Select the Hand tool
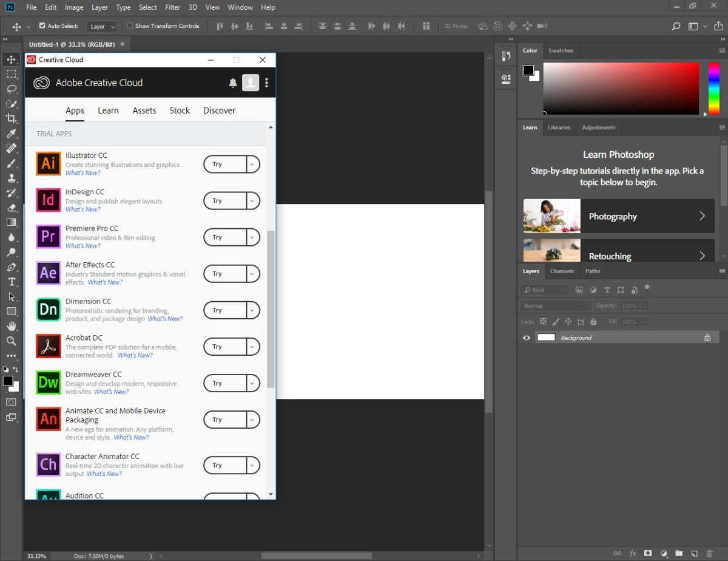 [x=11, y=326]
